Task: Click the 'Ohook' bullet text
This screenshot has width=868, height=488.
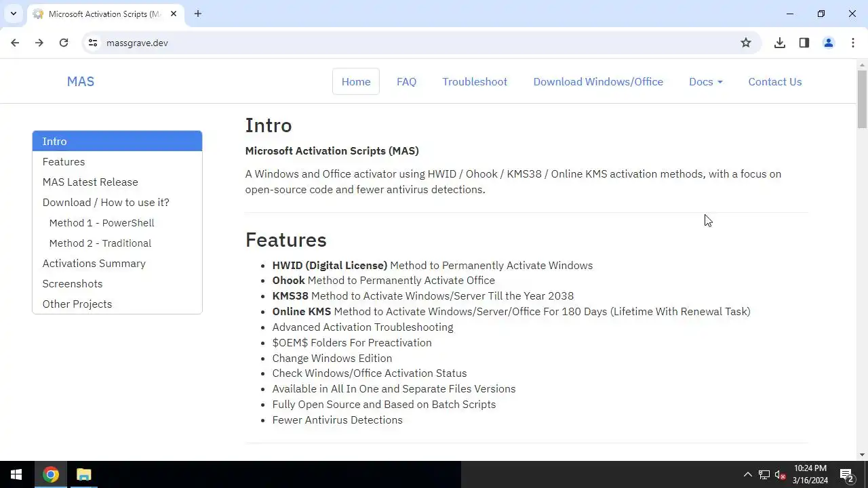Action: [289, 280]
